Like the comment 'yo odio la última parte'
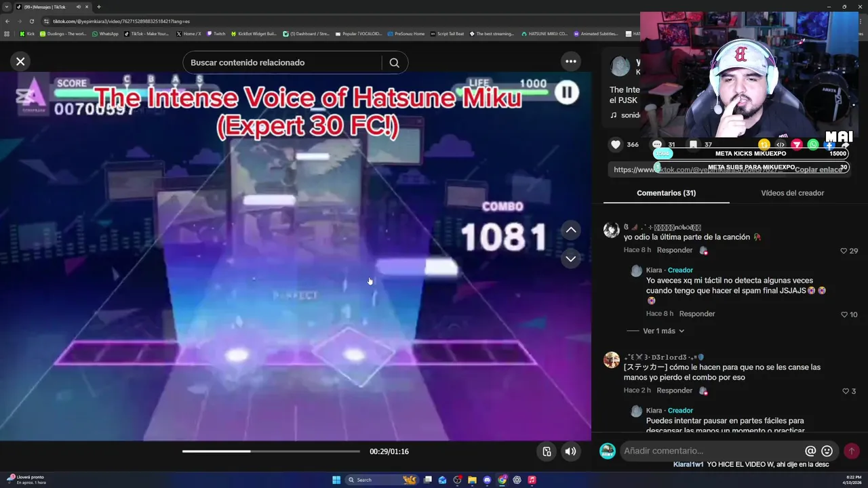Viewport: 868px width, 488px height. pyautogui.click(x=844, y=251)
